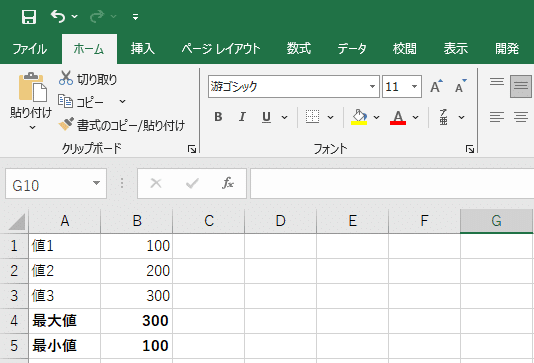
Task: Click the fx insert function icon
Action: pyautogui.click(x=228, y=183)
